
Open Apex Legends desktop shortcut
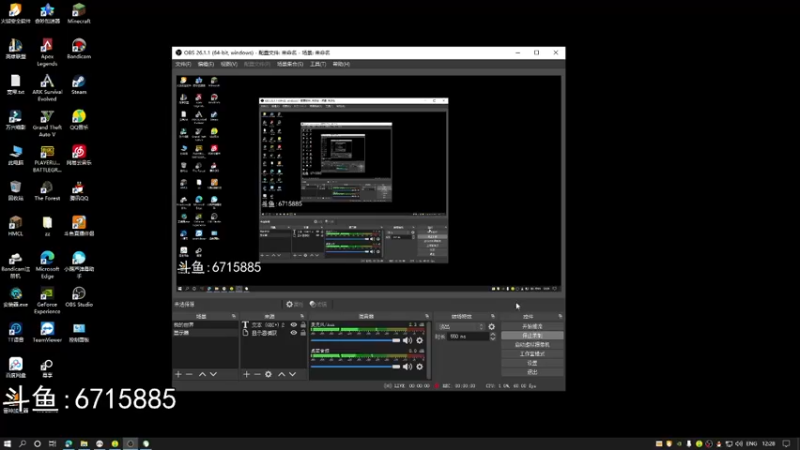[47, 53]
